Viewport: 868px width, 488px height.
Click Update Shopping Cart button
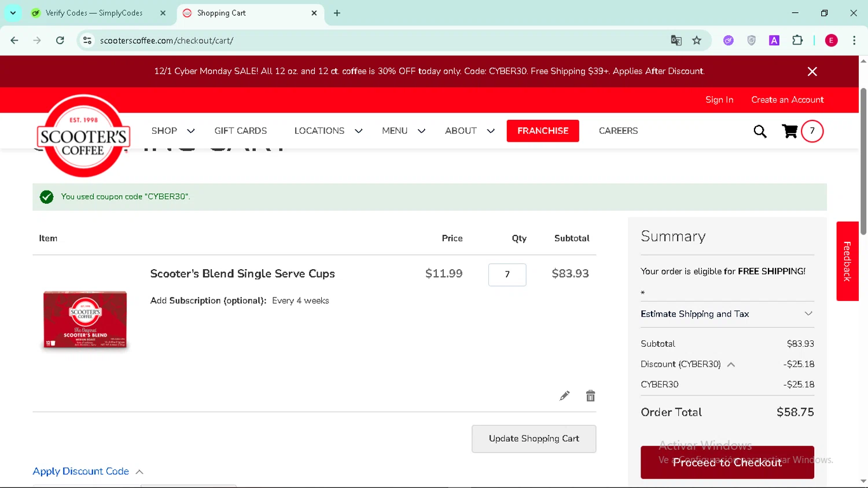[534, 439]
